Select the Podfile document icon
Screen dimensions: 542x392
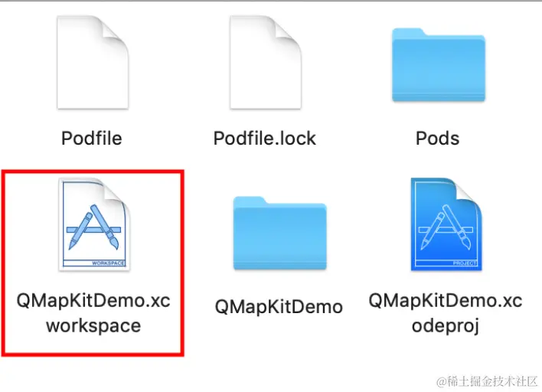click(93, 62)
